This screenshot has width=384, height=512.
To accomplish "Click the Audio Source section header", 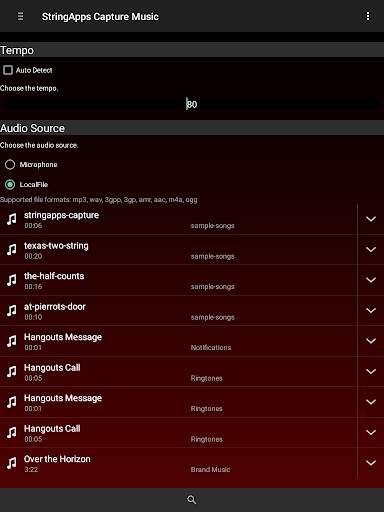I will (x=32, y=128).
